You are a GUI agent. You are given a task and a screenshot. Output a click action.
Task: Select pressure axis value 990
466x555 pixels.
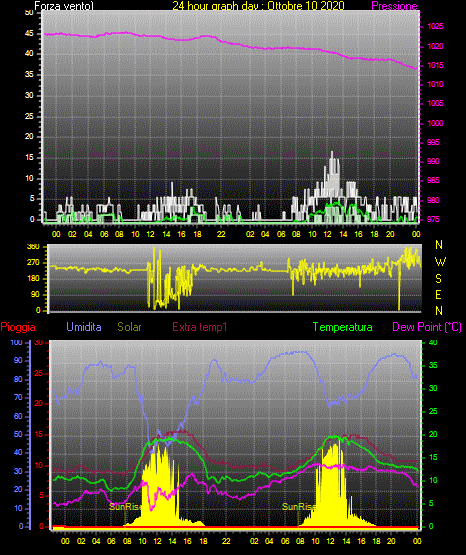click(433, 161)
